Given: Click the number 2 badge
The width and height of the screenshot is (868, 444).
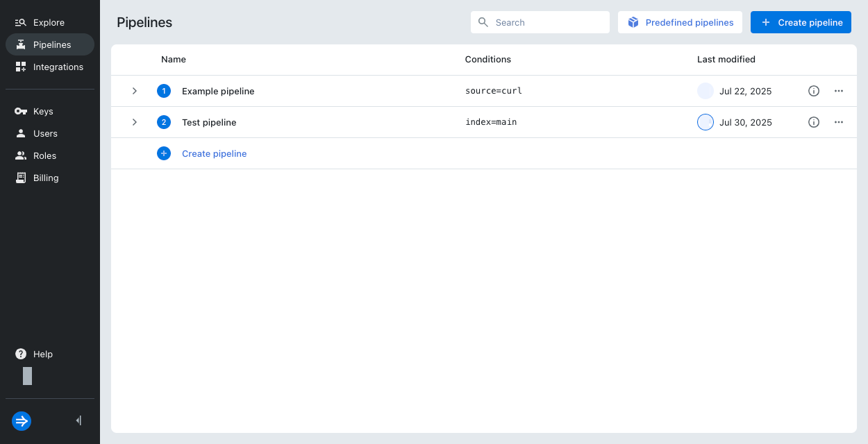Looking at the screenshot, I should 164,122.
